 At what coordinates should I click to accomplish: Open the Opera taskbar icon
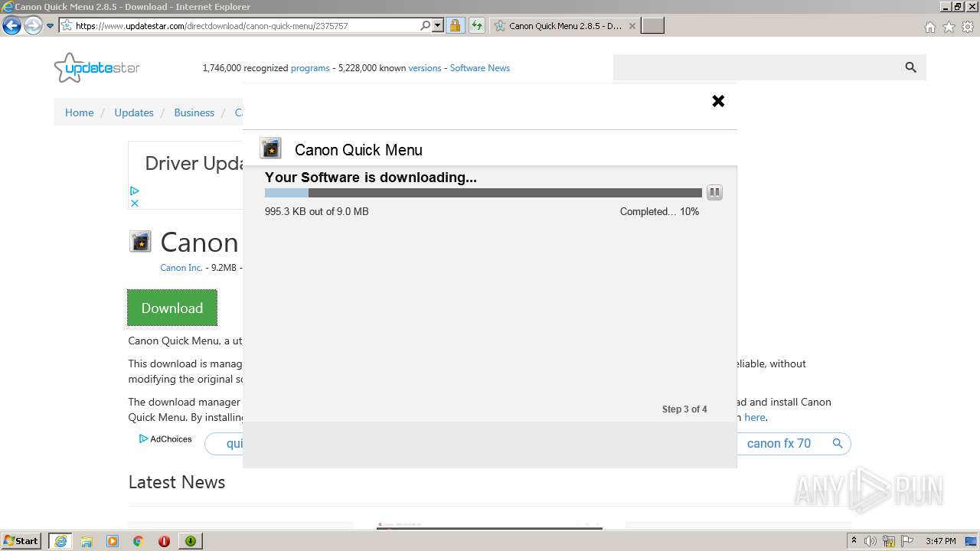pyautogui.click(x=164, y=541)
